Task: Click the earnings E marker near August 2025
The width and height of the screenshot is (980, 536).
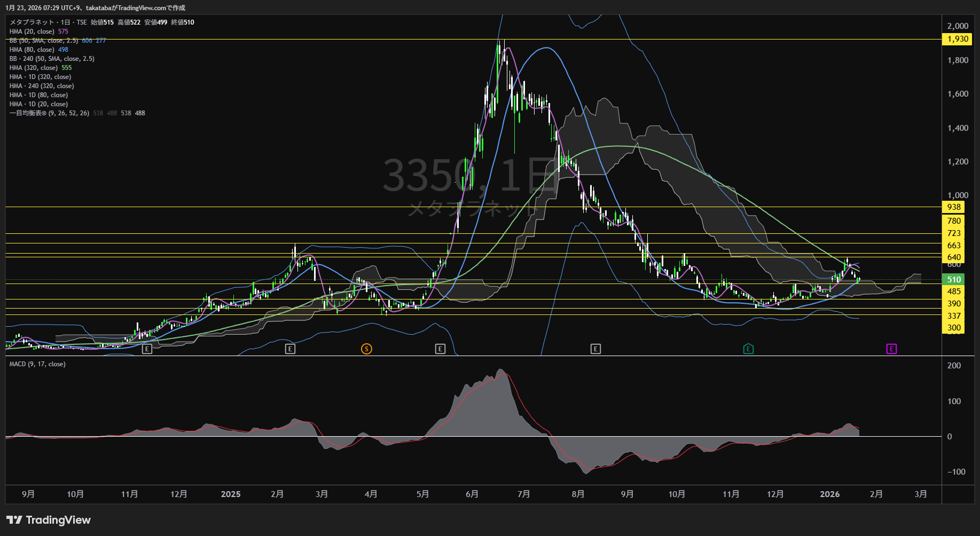Action: 595,349
